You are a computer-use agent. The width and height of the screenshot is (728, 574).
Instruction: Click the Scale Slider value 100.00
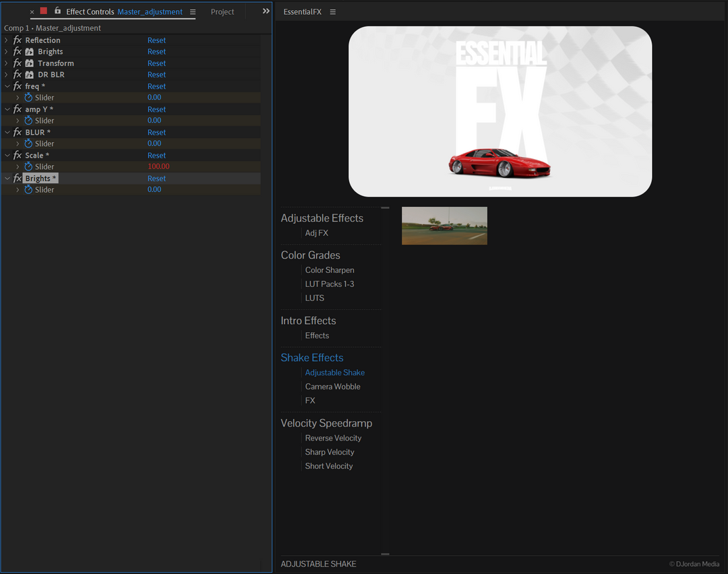point(158,166)
